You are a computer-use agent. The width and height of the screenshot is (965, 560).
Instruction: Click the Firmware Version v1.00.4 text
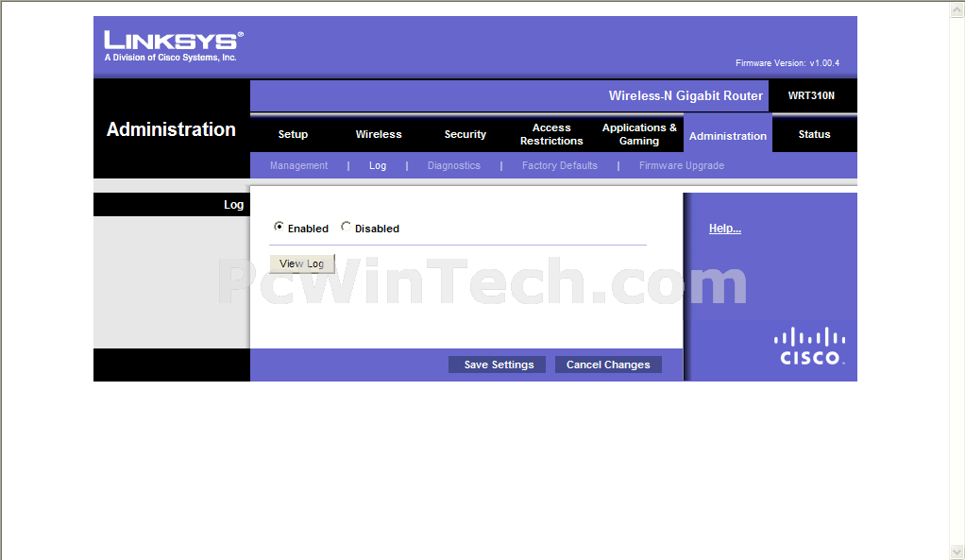[787, 62]
